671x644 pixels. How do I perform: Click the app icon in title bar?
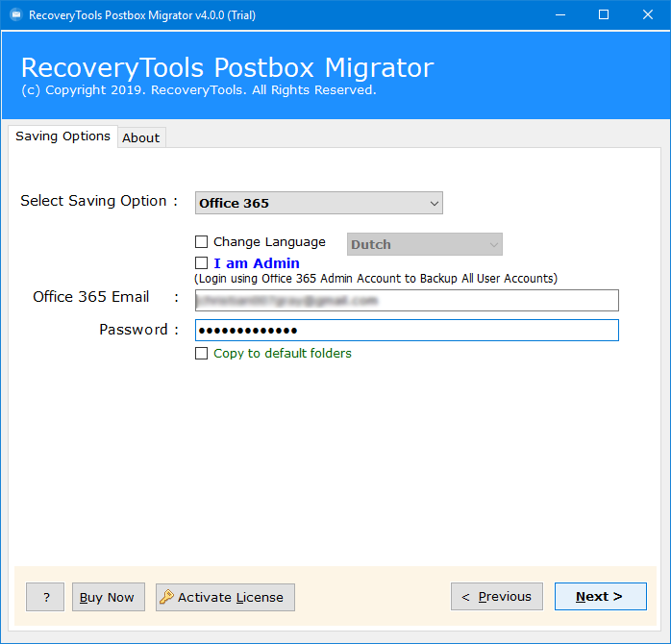pos(15,15)
